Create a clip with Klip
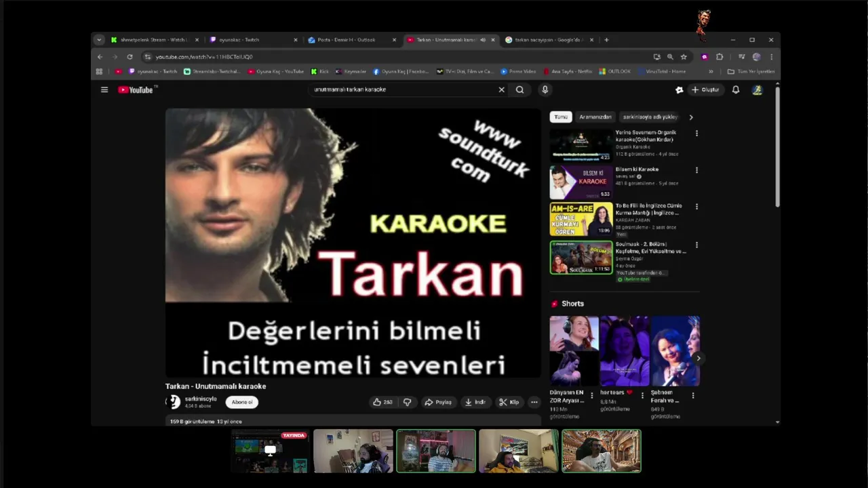This screenshot has width=868, height=488. pyautogui.click(x=509, y=402)
